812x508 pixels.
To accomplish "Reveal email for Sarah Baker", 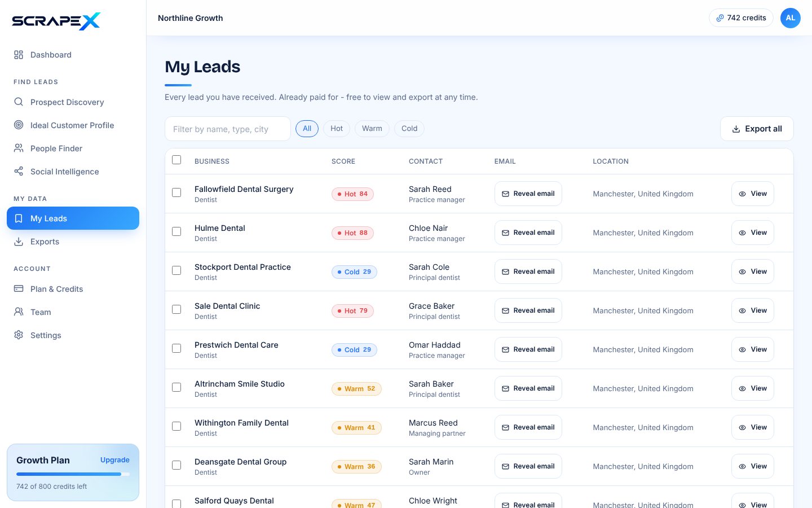I will pos(528,388).
